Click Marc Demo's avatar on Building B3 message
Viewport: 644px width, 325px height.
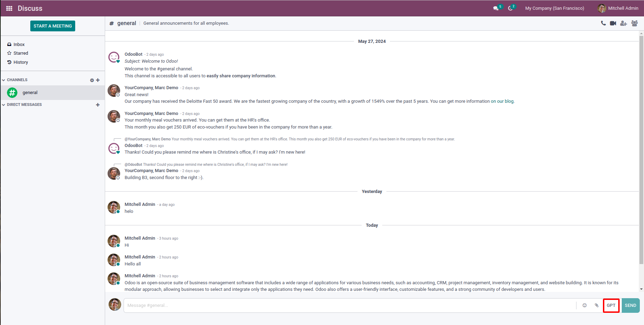coord(114,173)
